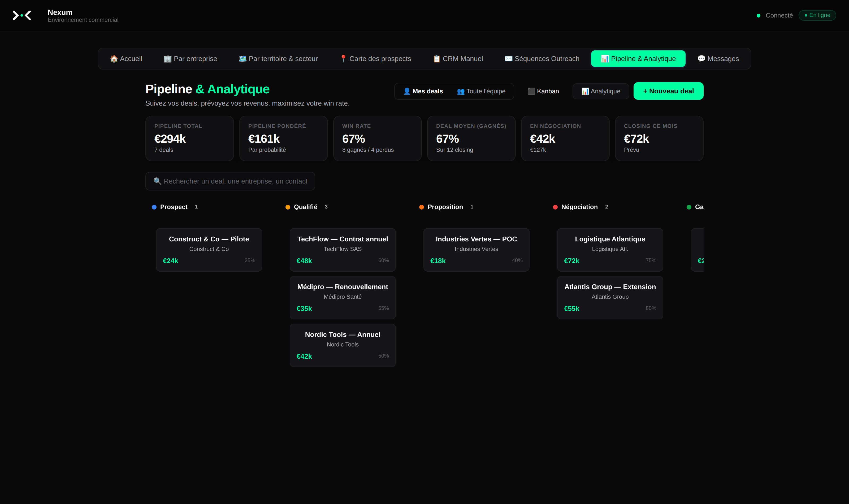Click the speech bubble icon beside Messages

pos(701,59)
